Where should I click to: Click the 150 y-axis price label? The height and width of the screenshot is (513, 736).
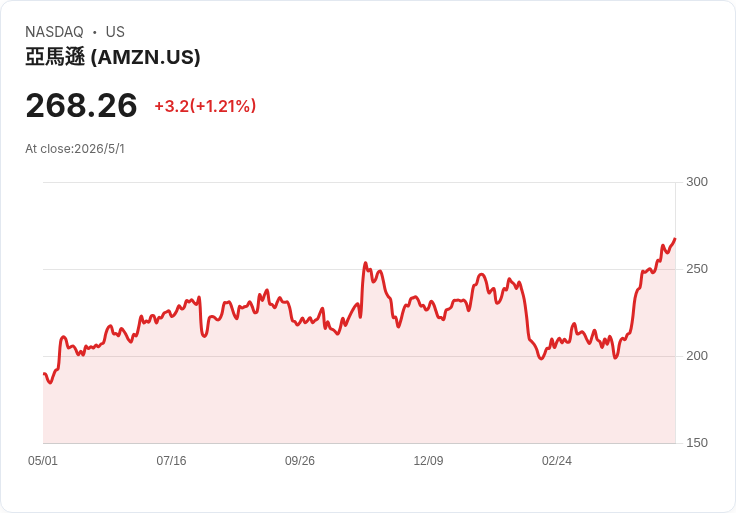tap(697, 443)
